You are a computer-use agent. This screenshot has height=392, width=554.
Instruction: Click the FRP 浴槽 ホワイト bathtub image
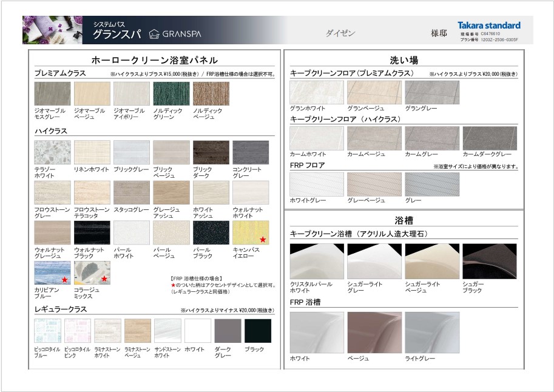point(317,333)
